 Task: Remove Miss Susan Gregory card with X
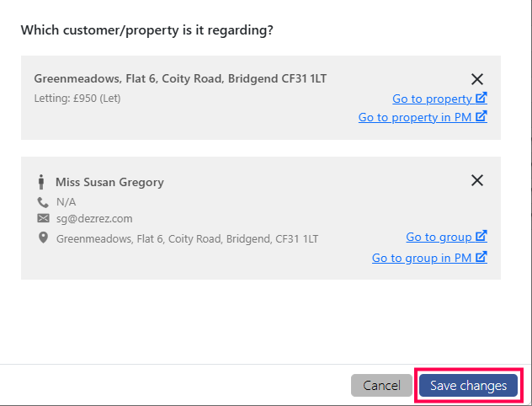click(477, 180)
